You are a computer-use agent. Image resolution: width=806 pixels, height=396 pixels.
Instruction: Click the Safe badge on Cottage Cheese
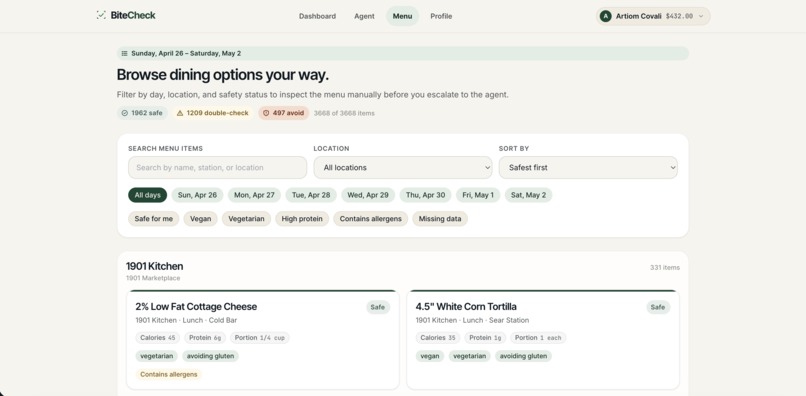378,307
